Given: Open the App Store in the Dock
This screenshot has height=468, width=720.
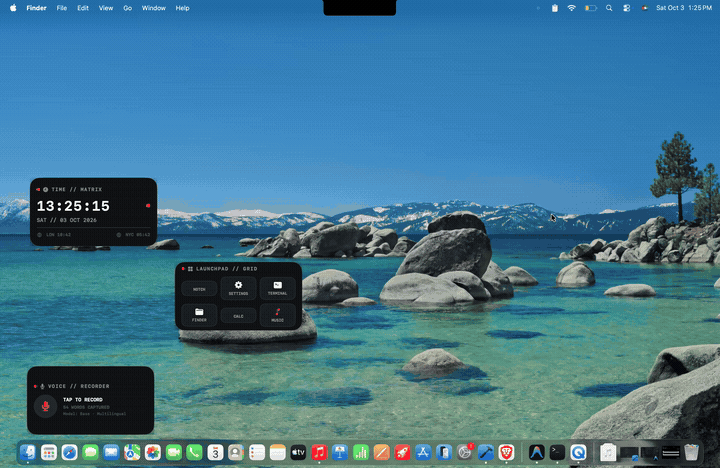Looking at the screenshot, I should pos(423,453).
